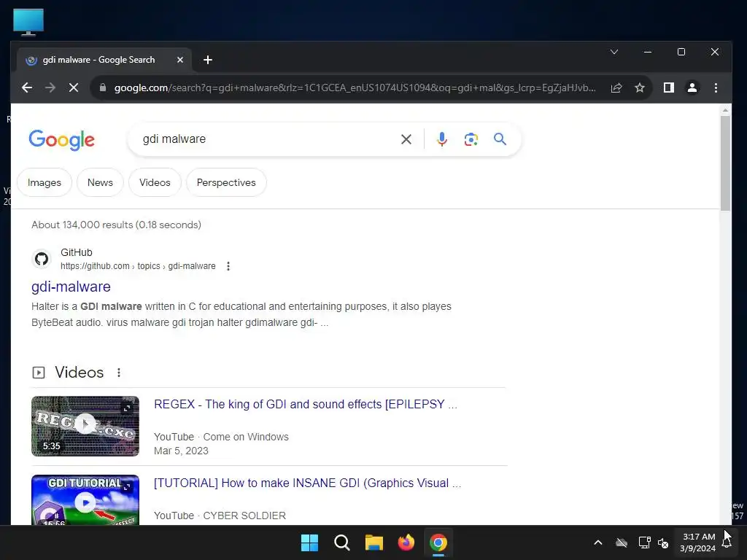Open Windows taskbar search
The height and width of the screenshot is (560, 747).
341,542
